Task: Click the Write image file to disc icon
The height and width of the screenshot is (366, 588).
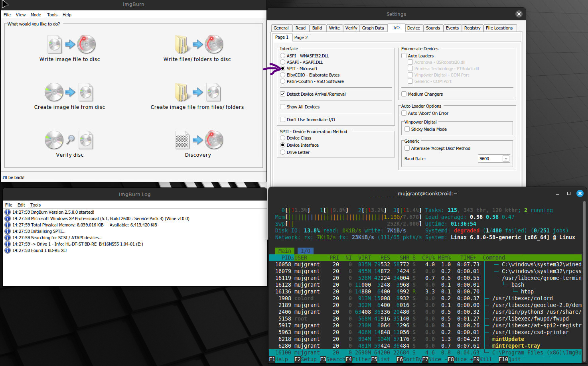Action: [71, 44]
